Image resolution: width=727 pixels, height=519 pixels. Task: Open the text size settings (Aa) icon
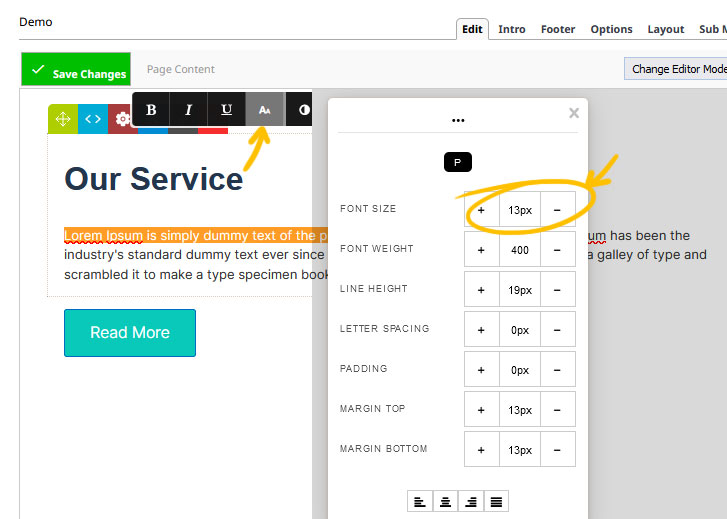point(265,110)
